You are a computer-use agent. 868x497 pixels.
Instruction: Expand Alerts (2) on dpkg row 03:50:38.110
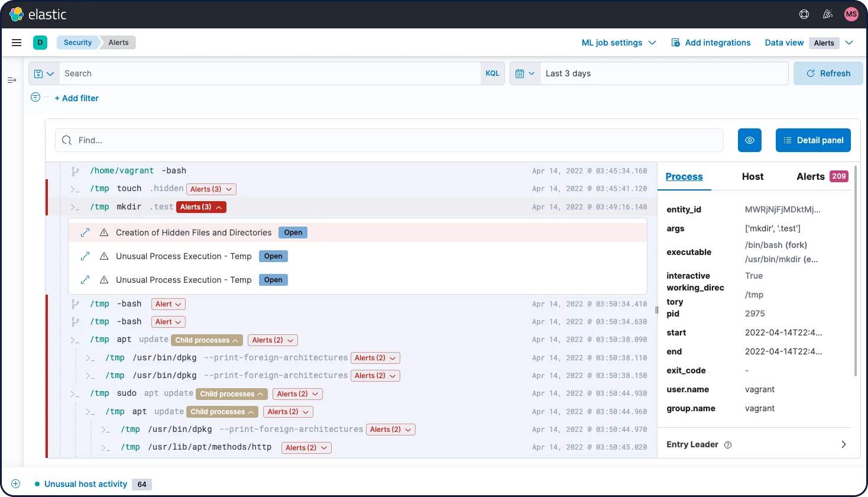pyautogui.click(x=375, y=358)
